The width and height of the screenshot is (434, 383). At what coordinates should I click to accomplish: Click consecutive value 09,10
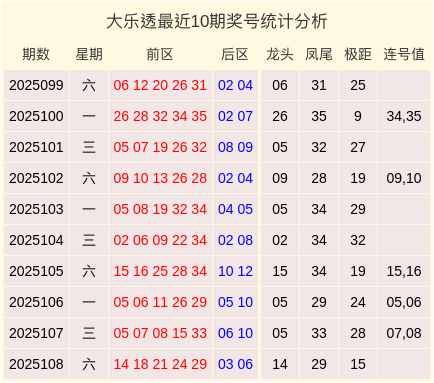404,178
